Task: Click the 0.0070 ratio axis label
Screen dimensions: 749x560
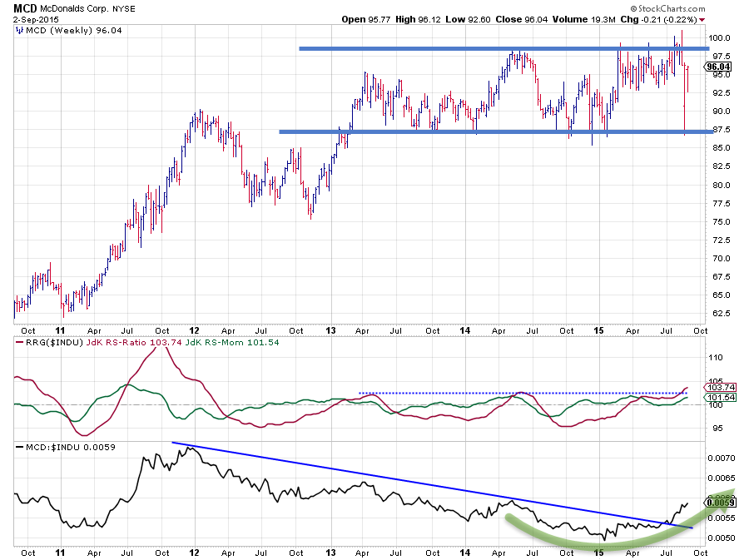Action: pos(722,458)
